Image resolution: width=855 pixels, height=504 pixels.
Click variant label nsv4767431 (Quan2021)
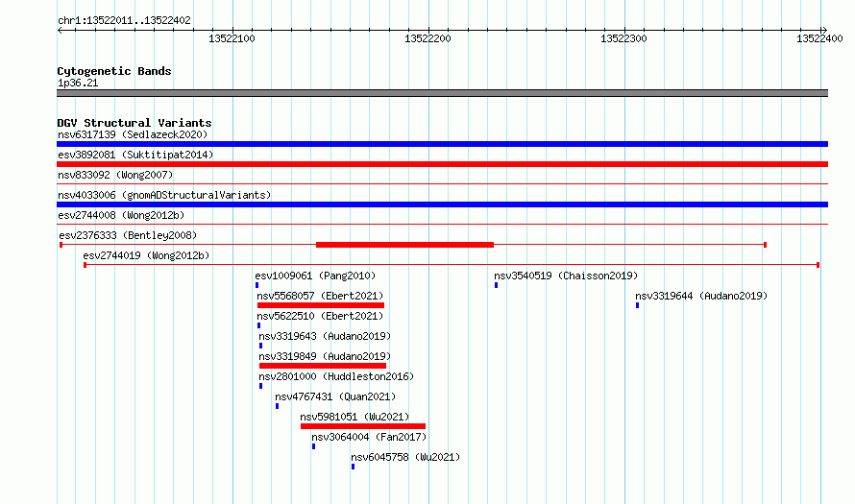[x=335, y=396]
